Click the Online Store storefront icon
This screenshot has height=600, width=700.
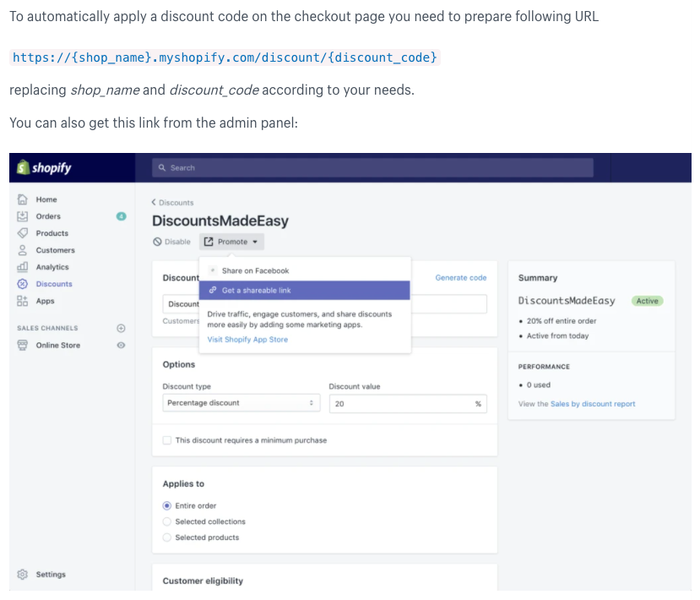pyautogui.click(x=22, y=345)
